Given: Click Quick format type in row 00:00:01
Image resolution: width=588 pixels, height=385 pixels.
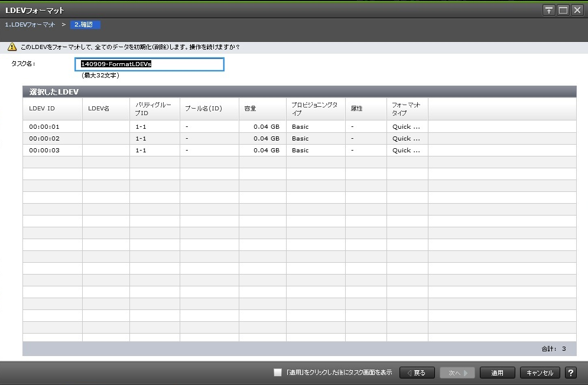Looking at the screenshot, I should [x=406, y=127].
